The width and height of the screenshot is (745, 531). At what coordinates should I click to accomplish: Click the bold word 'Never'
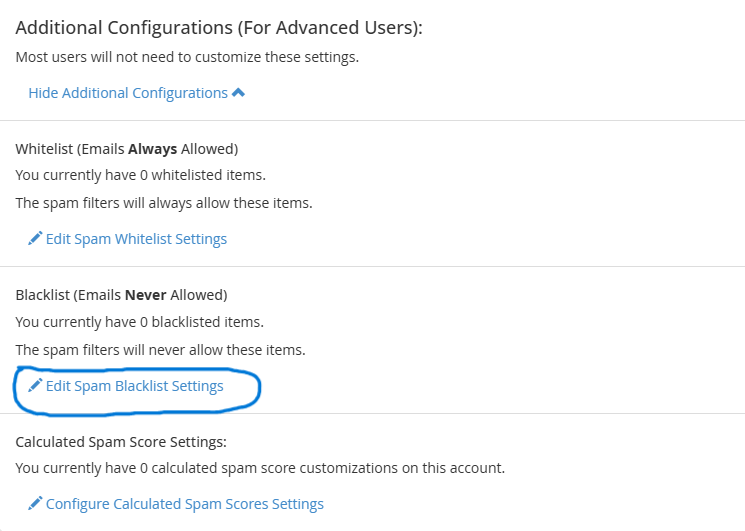pyautogui.click(x=145, y=295)
